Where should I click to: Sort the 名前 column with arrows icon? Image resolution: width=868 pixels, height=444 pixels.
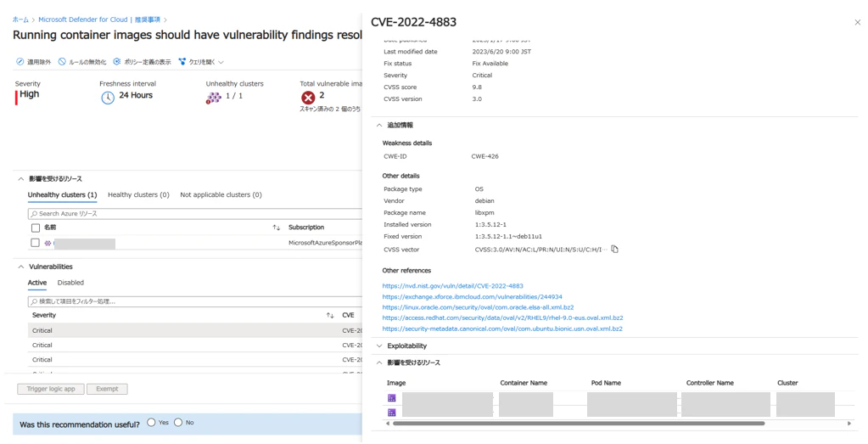pyautogui.click(x=277, y=228)
